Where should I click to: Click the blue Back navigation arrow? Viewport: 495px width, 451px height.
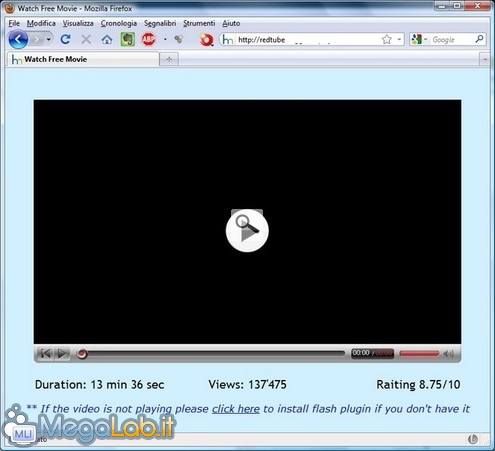click(18, 40)
